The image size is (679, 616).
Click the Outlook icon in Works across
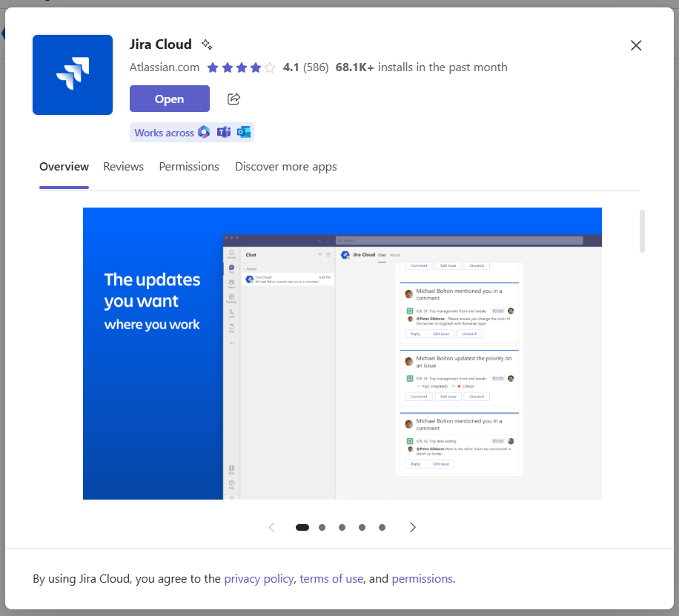[244, 132]
